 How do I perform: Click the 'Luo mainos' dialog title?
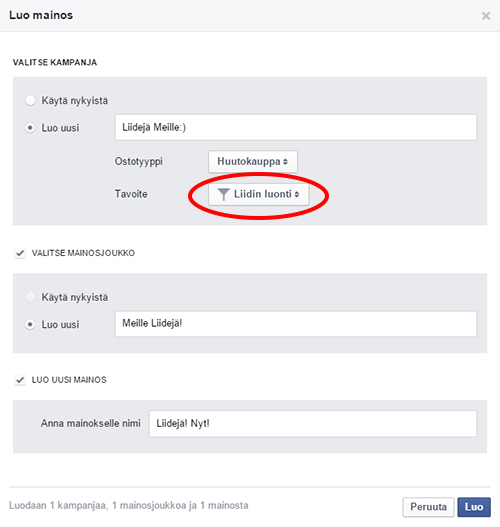(x=41, y=15)
